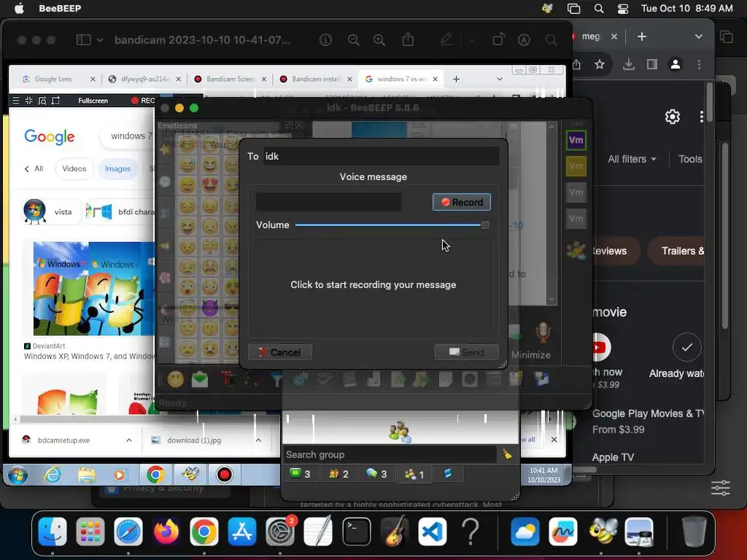Open Control Center in macOS menu bar

pos(623,9)
